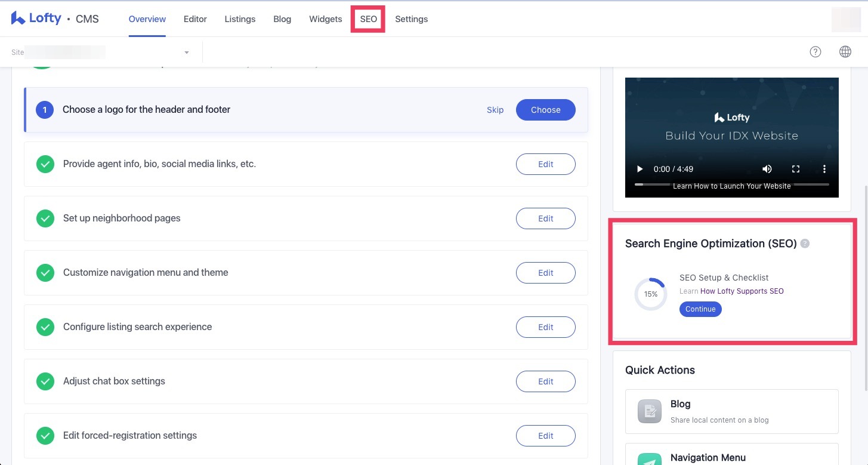Click green check for agent info step
Image resolution: width=868 pixels, height=465 pixels.
(x=45, y=164)
